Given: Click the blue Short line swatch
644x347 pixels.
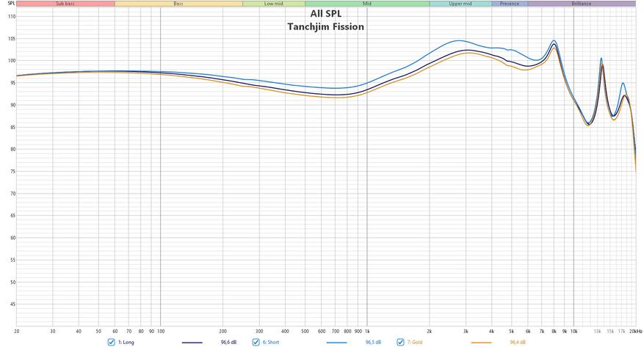Looking at the screenshot, I should coord(337,343).
